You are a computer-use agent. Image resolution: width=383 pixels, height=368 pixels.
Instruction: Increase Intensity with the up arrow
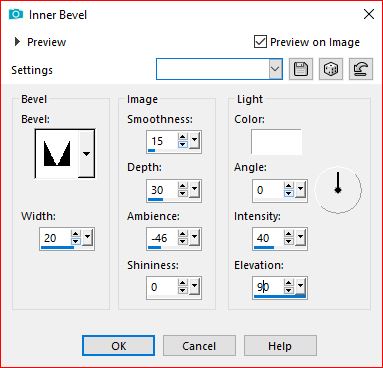(289, 234)
